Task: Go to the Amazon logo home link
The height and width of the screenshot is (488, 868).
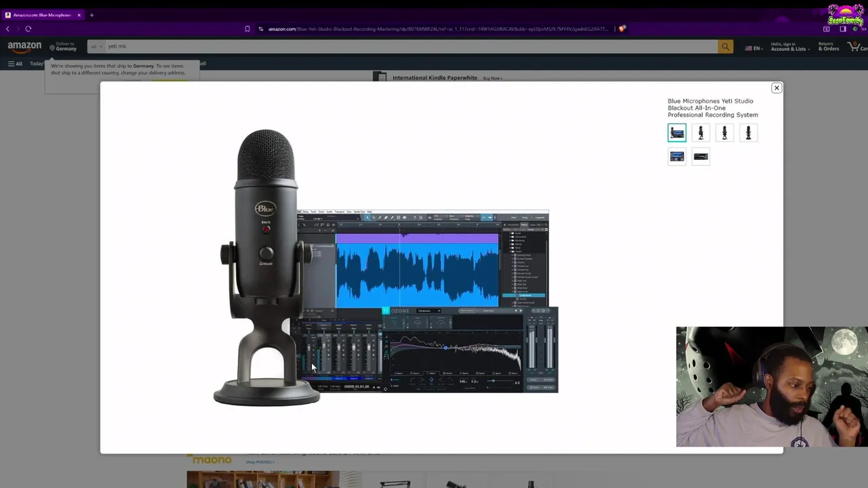Action: click(24, 46)
